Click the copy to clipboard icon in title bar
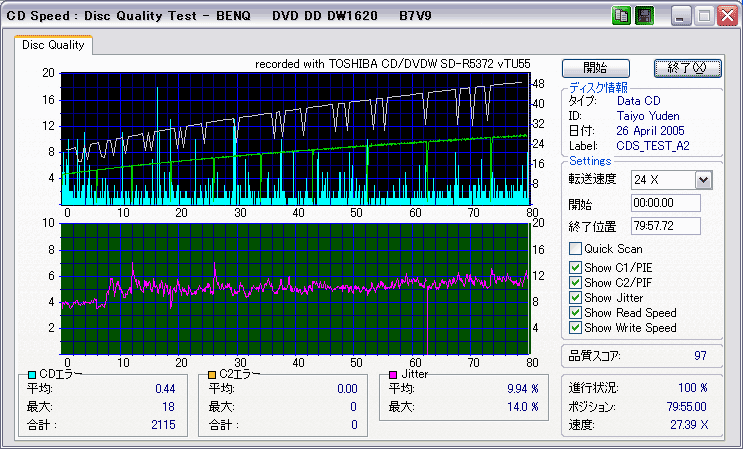The height and width of the screenshot is (449, 743). (x=622, y=16)
